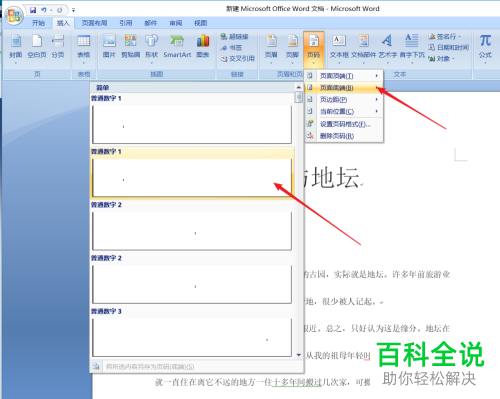Select the highlighted 普通数字 1 footer preview
The width and height of the screenshot is (500, 399).
pos(192,173)
